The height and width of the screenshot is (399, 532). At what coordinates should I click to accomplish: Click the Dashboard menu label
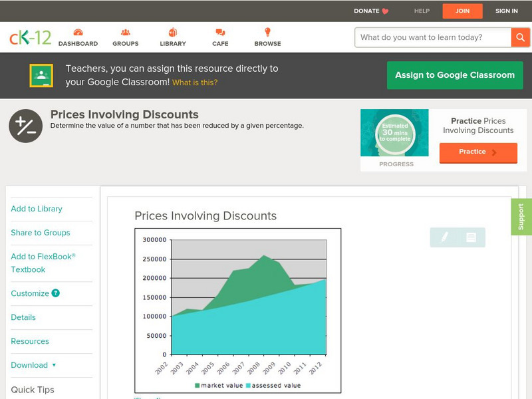pyautogui.click(x=78, y=44)
